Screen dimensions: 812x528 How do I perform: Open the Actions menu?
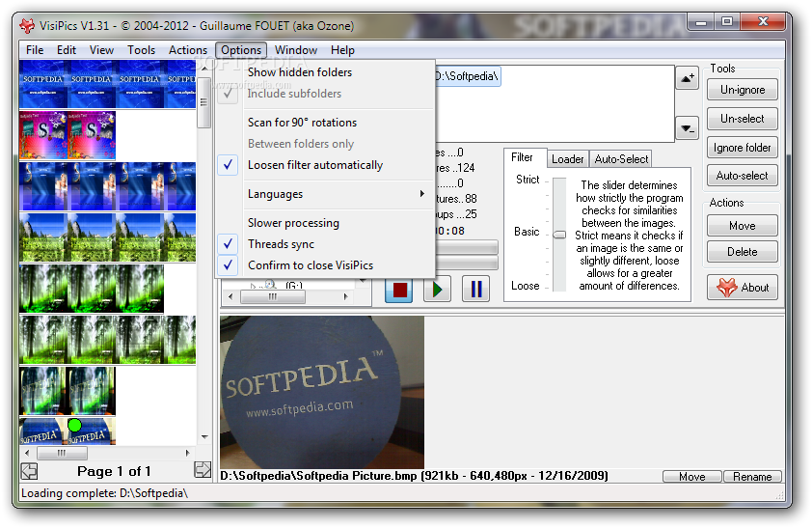(x=187, y=50)
